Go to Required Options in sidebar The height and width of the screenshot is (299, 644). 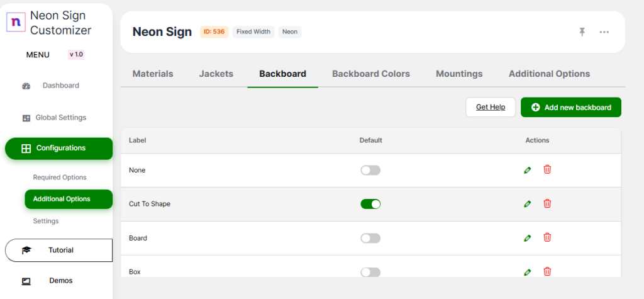(x=60, y=178)
